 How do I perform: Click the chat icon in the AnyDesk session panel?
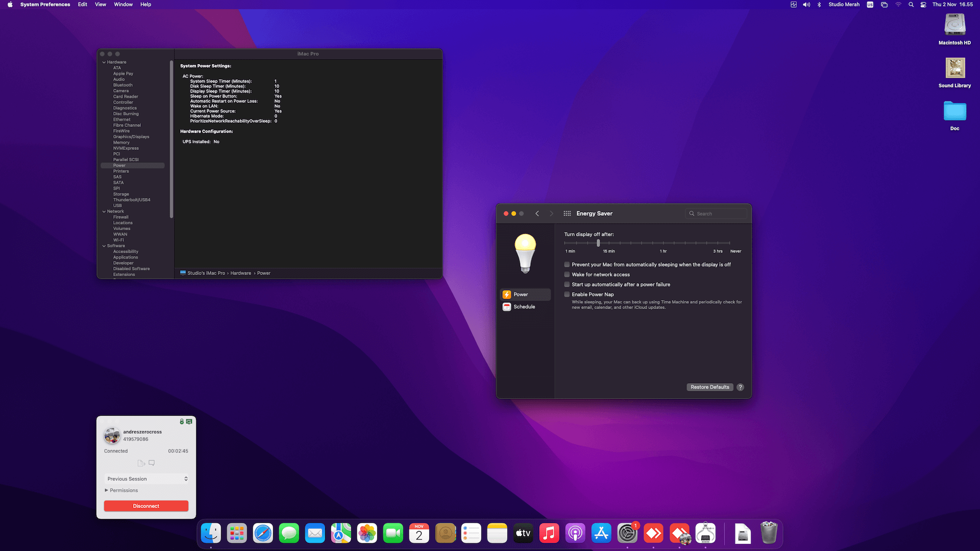coord(152,463)
